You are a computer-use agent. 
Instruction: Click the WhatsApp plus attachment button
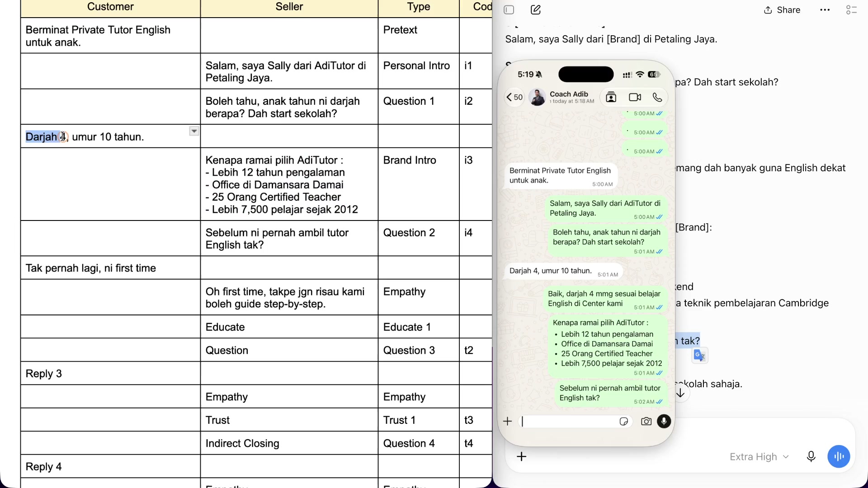(x=507, y=422)
